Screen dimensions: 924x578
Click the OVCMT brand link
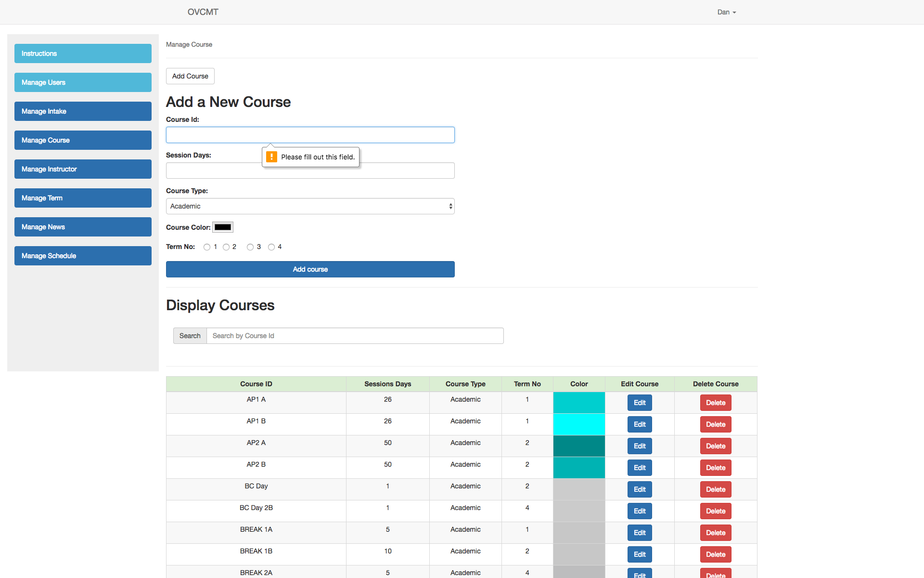(x=203, y=12)
